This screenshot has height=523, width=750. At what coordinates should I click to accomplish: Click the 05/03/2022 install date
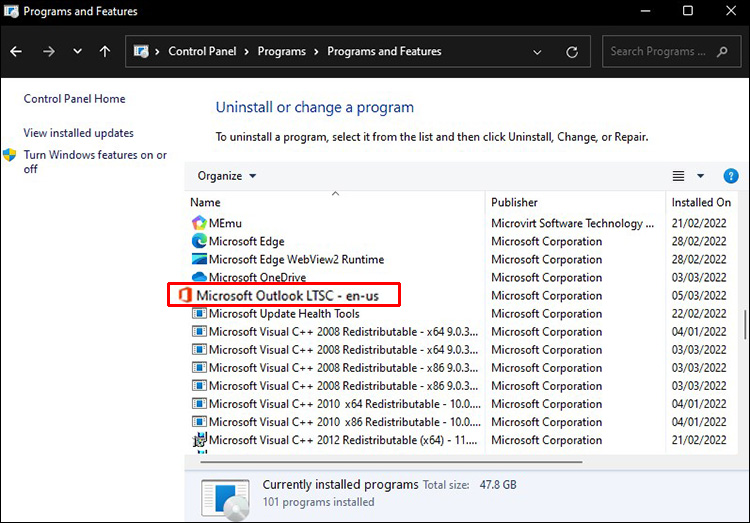699,296
